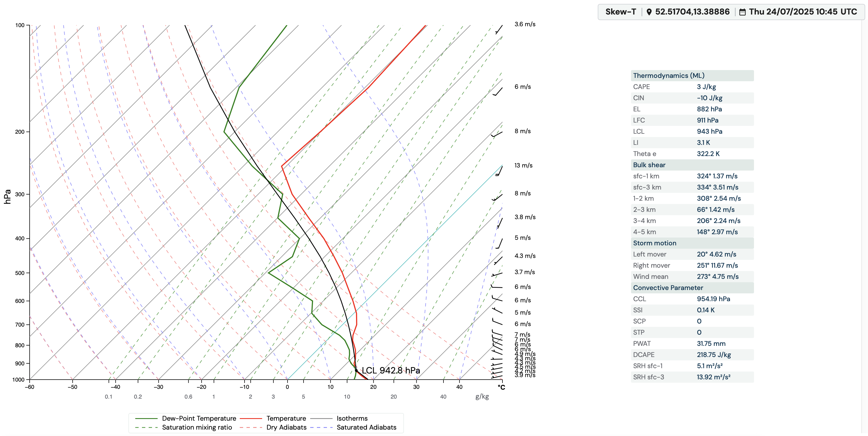Select the 4.3 m/s wind barb
This screenshot has height=436, width=868.
[x=498, y=260]
